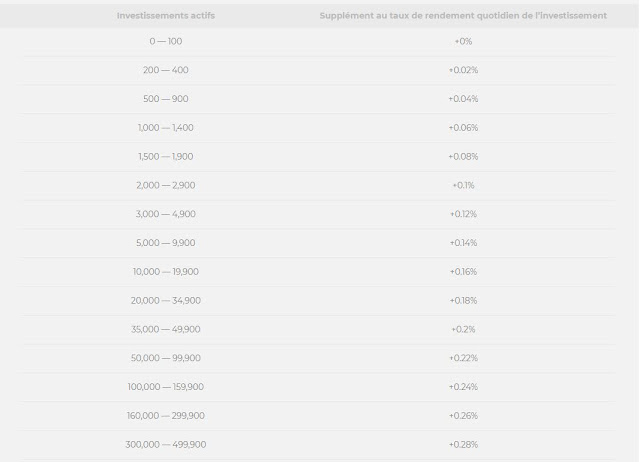The height and width of the screenshot is (462, 640).
Task: Select the 160,000 — 299,900 range cell
Action: tap(166, 415)
